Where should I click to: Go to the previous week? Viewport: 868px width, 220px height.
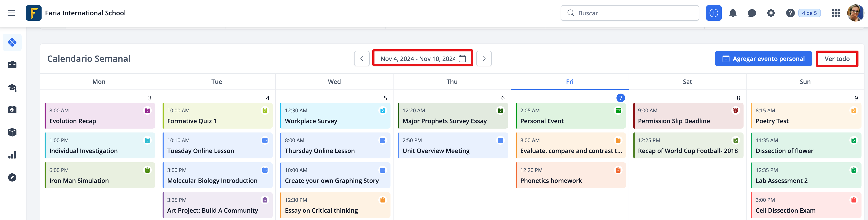[361, 59]
